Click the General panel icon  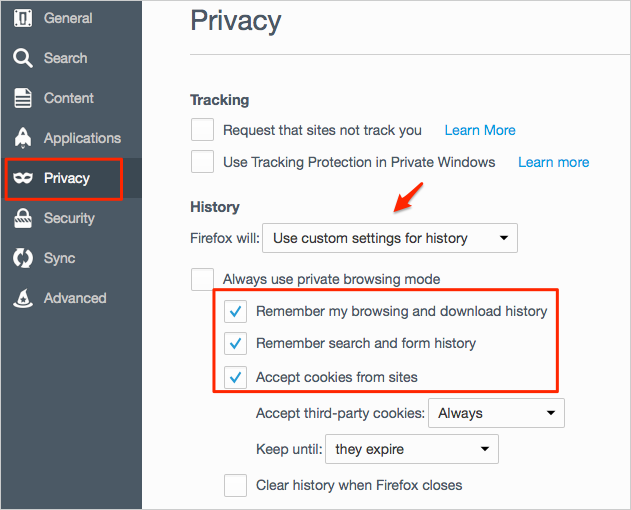pyautogui.click(x=23, y=18)
